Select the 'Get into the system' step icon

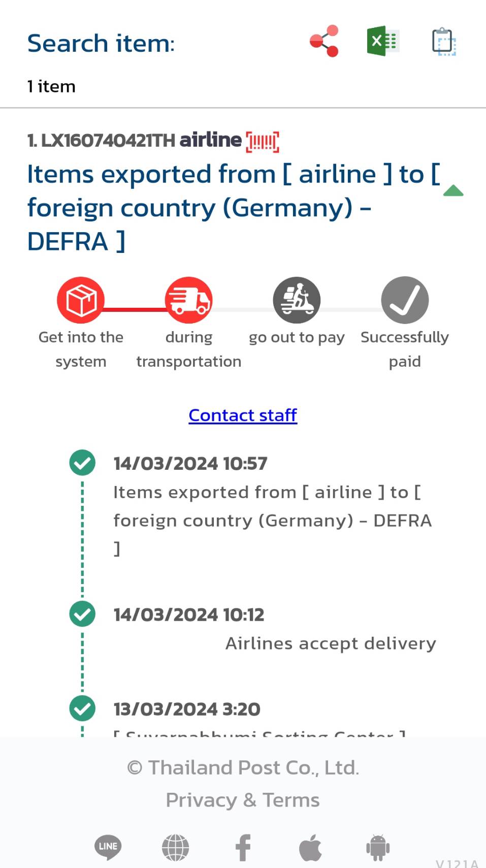pyautogui.click(x=81, y=300)
